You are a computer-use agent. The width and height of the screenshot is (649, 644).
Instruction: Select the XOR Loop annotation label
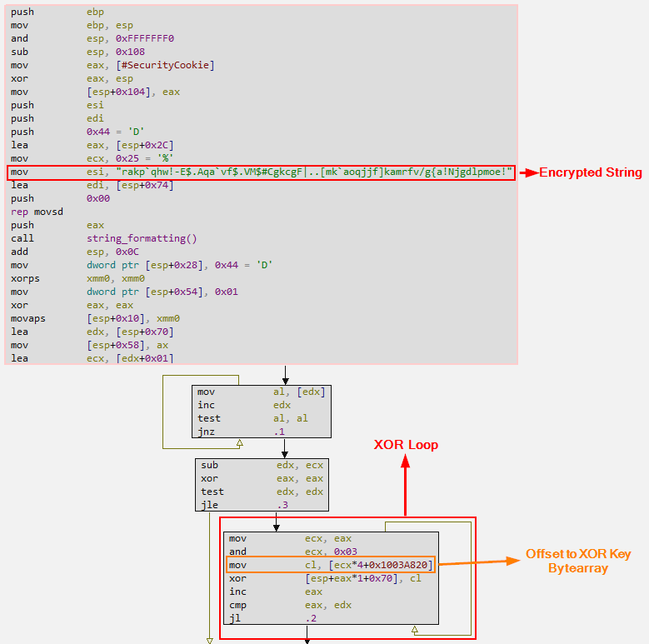click(406, 445)
